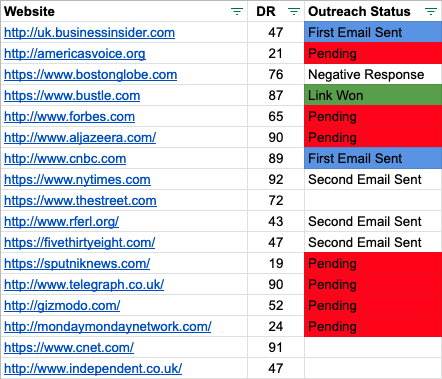
Task: Select the blue First Email Sent cell for cnbc.com
Action: [x=373, y=158]
